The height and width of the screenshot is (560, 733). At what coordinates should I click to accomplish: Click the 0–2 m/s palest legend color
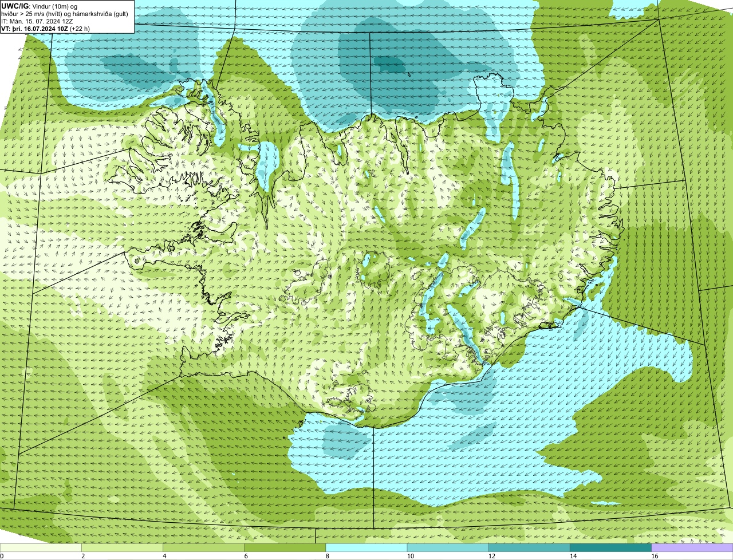[x=41, y=548]
